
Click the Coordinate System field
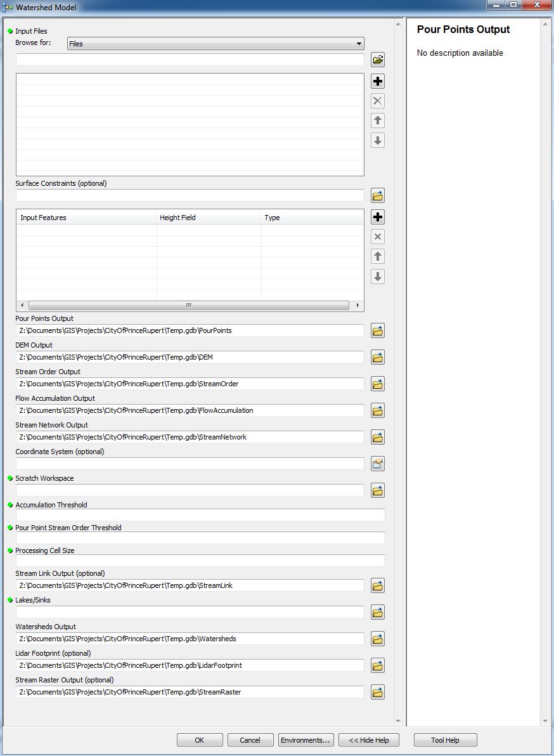[x=190, y=464]
